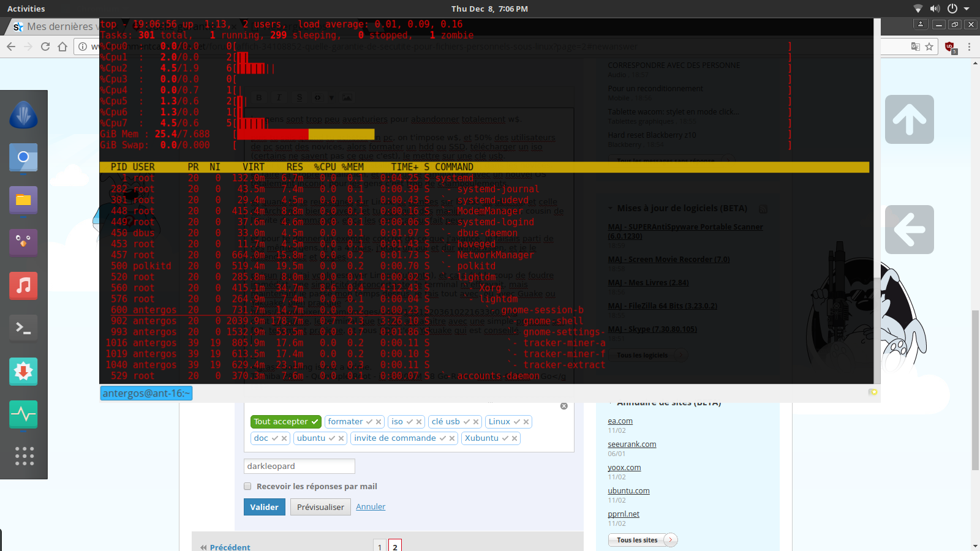The width and height of the screenshot is (980, 551).
Task: Open the Chrome three-dot menu
Action: coord(969,47)
